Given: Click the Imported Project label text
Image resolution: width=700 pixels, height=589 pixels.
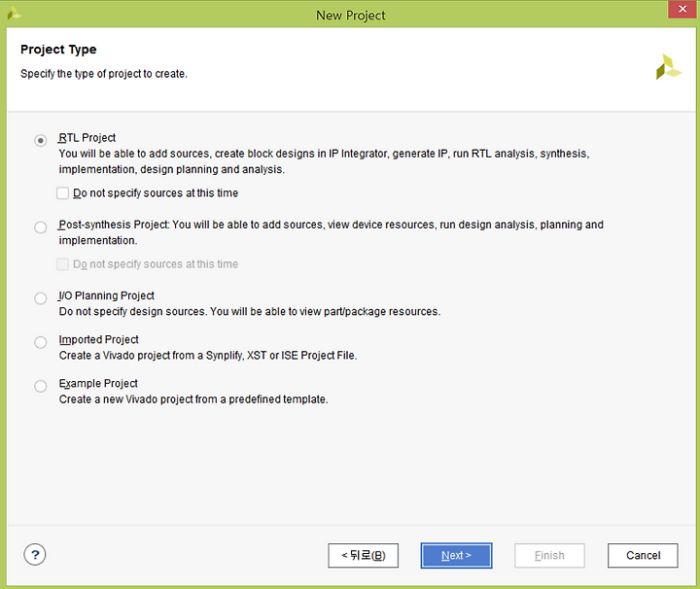Looking at the screenshot, I should click(x=98, y=339).
